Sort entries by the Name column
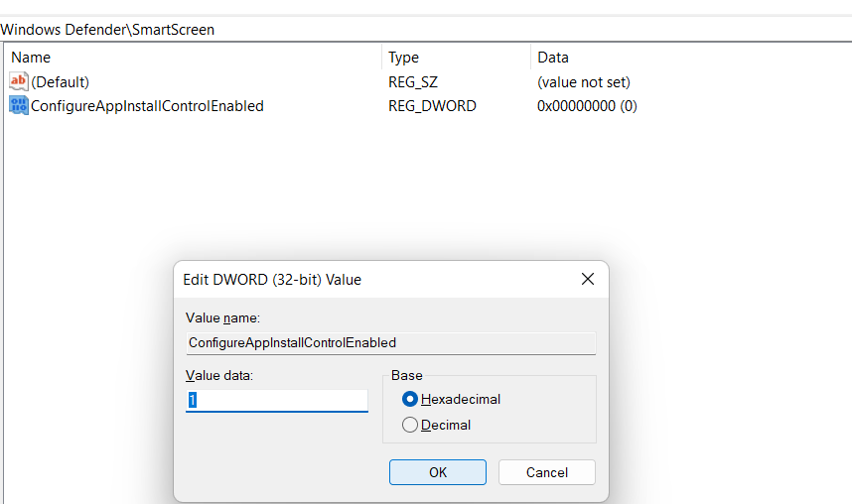 (x=31, y=58)
